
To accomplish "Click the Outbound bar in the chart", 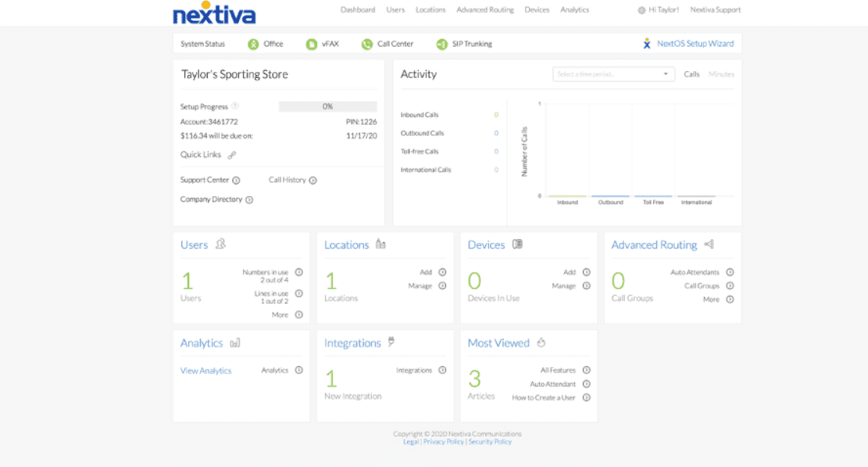I will tap(611, 196).
